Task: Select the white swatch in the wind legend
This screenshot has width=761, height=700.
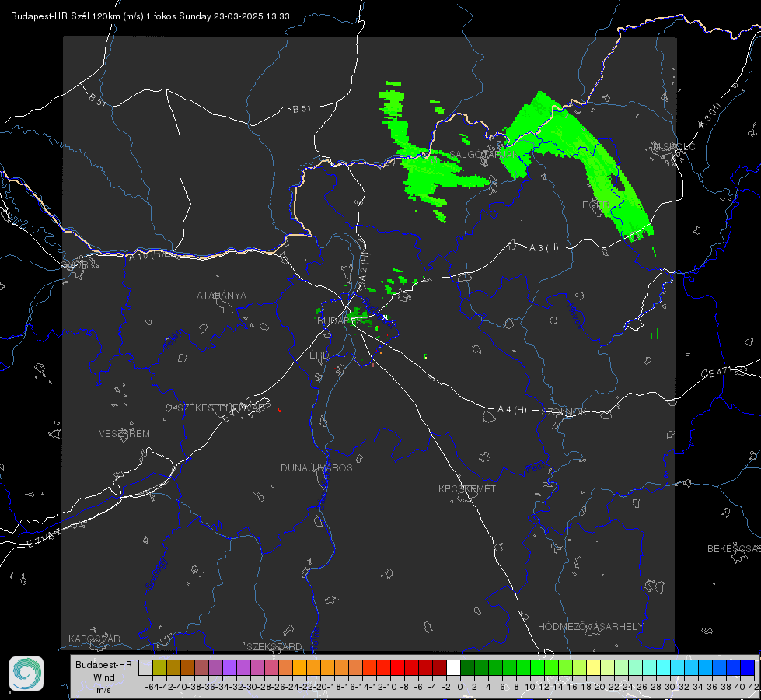Action: (453, 667)
